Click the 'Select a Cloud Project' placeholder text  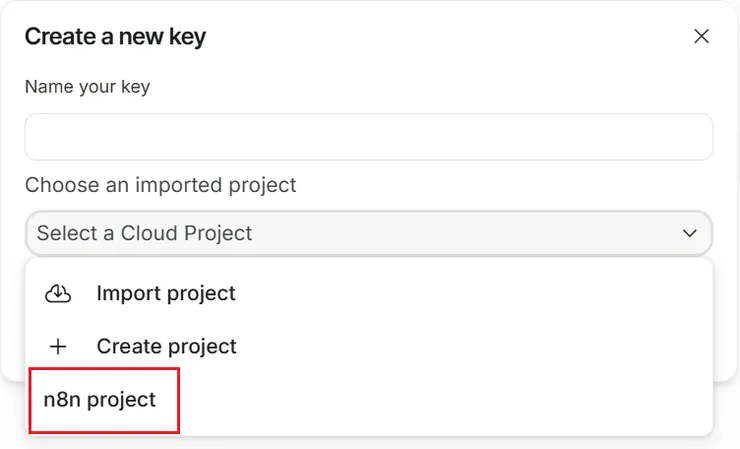[144, 234]
